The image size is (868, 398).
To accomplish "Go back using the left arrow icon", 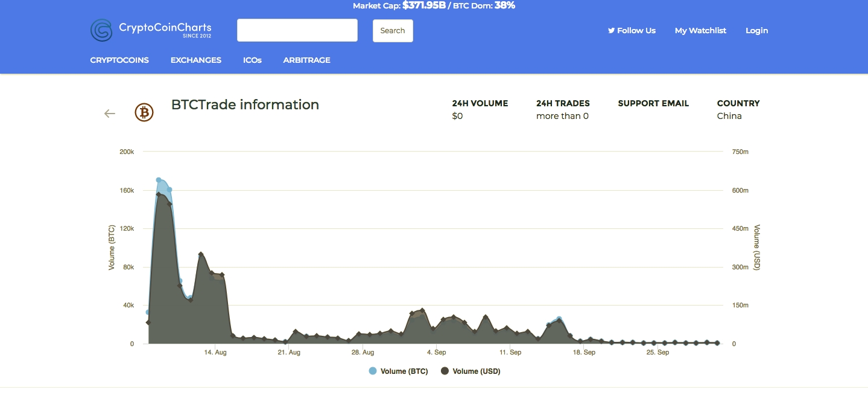I will (x=109, y=113).
